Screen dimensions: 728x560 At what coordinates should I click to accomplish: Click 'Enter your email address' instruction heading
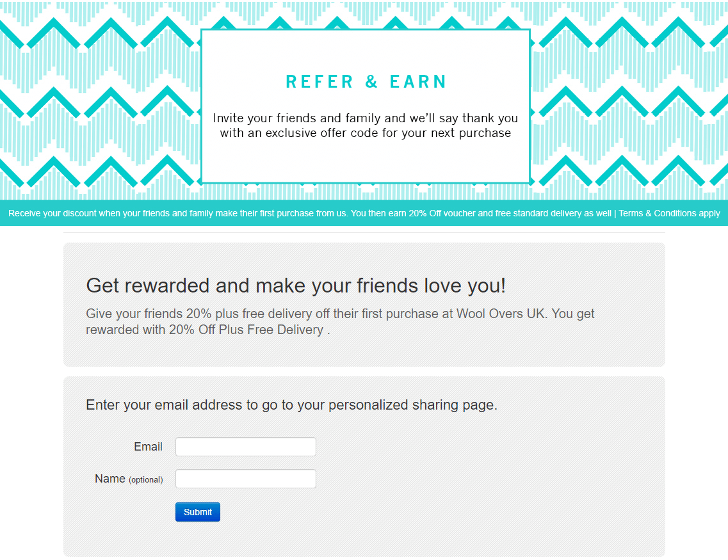[291, 404]
